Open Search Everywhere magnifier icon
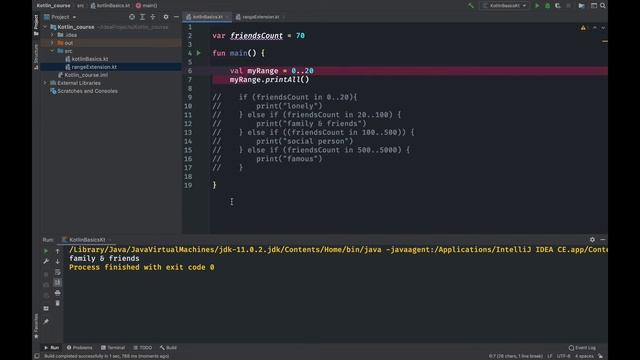Viewport: 640px width, 360px height. tap(603, 6)
